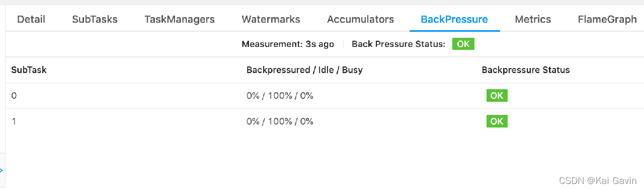This screenshot has height=189, width=644.
Task: Open the Accumulators tab
Action: 360,19
